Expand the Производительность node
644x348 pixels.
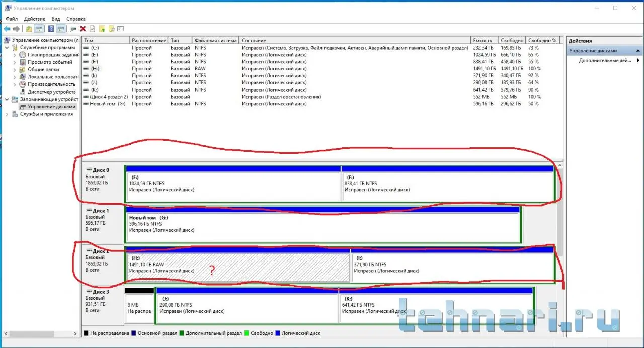pos(15,84)
